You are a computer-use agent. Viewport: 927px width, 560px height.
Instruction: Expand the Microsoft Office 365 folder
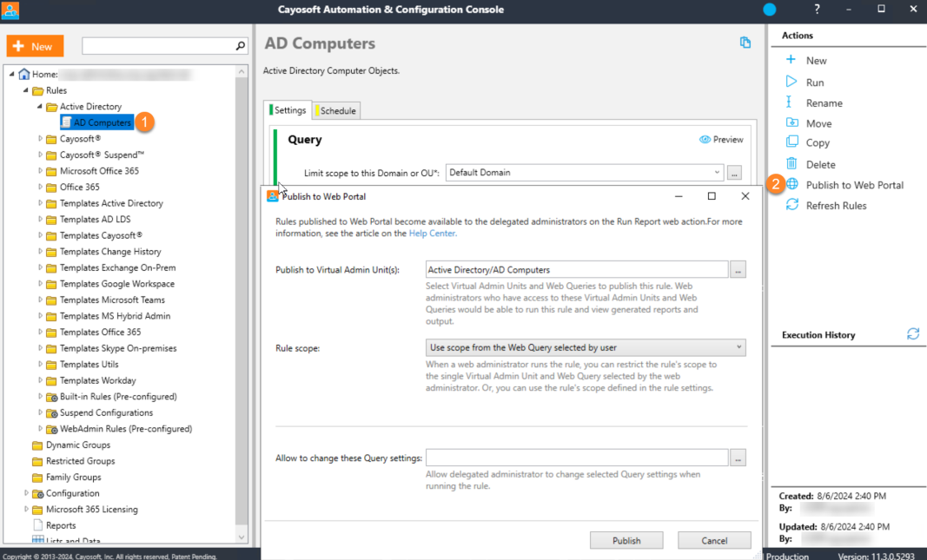pos(40,171)
